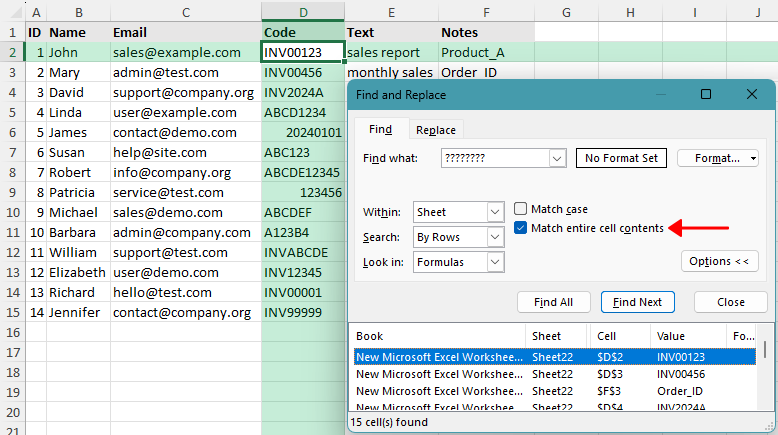The height and width of the screenshot is (435, 778).
Task: Click cell containing A123B4
Action: pos(303,233)
